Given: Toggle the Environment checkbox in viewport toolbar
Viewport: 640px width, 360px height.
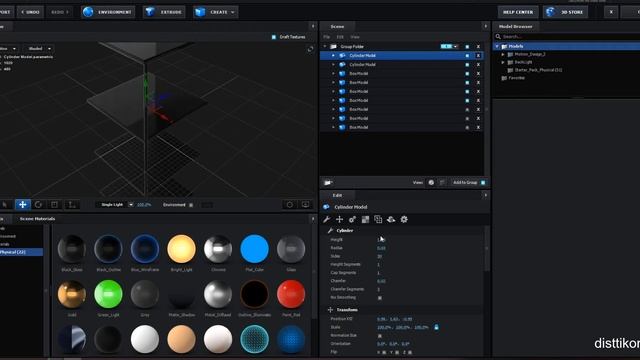Looking at the screenshot, I should (191, 205).
